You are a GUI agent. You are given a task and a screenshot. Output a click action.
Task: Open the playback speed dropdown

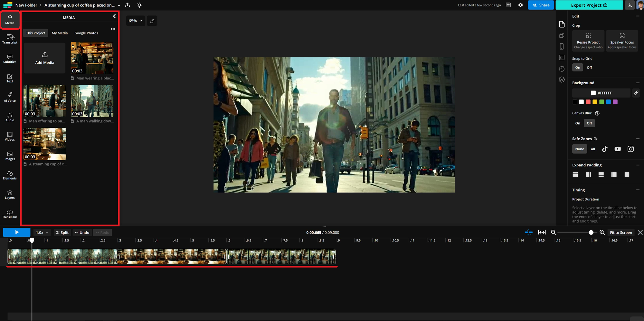pos(42,232)
